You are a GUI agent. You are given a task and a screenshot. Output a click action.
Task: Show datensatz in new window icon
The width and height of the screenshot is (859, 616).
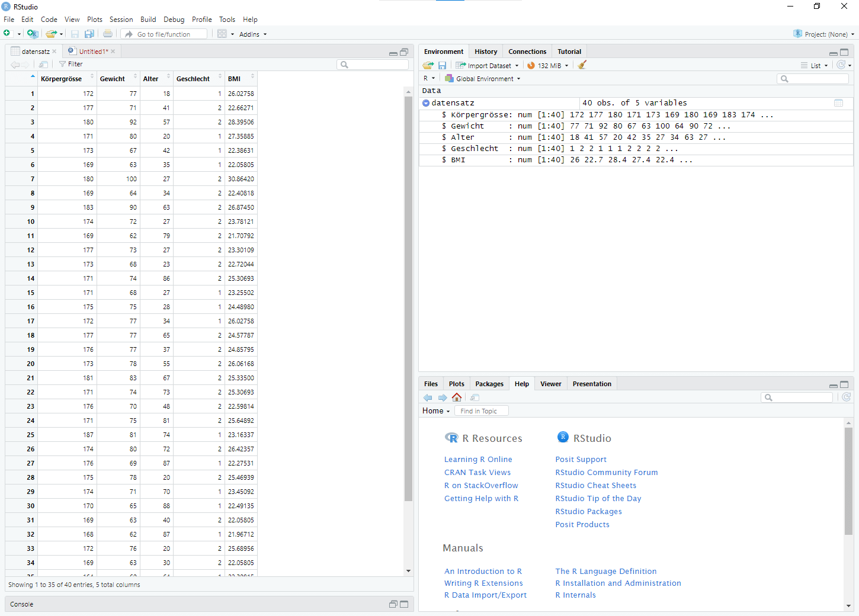coord(43,64)
